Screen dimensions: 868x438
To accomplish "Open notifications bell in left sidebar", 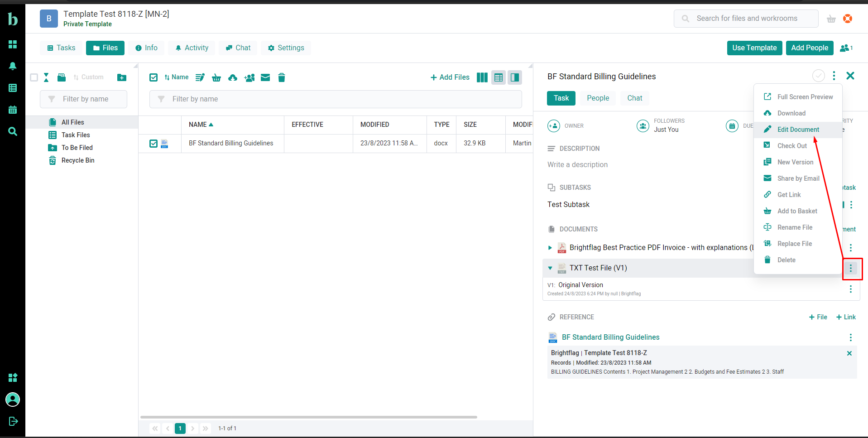I will [13, 66].
